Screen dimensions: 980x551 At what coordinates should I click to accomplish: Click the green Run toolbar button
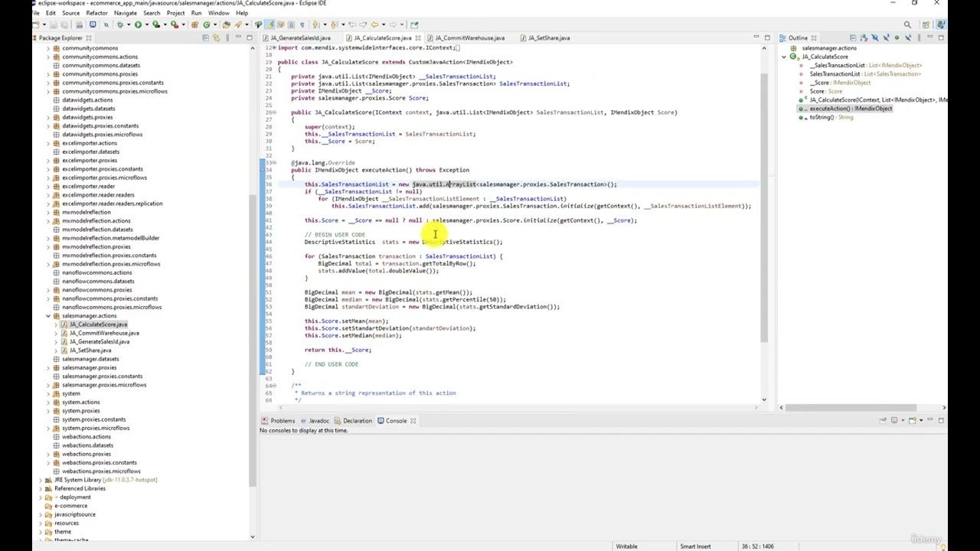138,24
